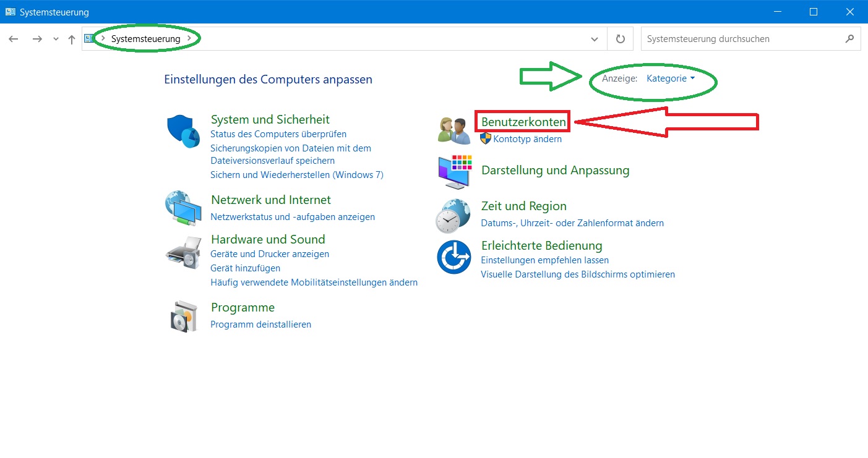Screen dimensions: 868x458
Task: Open Hardware und Sound category
Action: point(268,239)
